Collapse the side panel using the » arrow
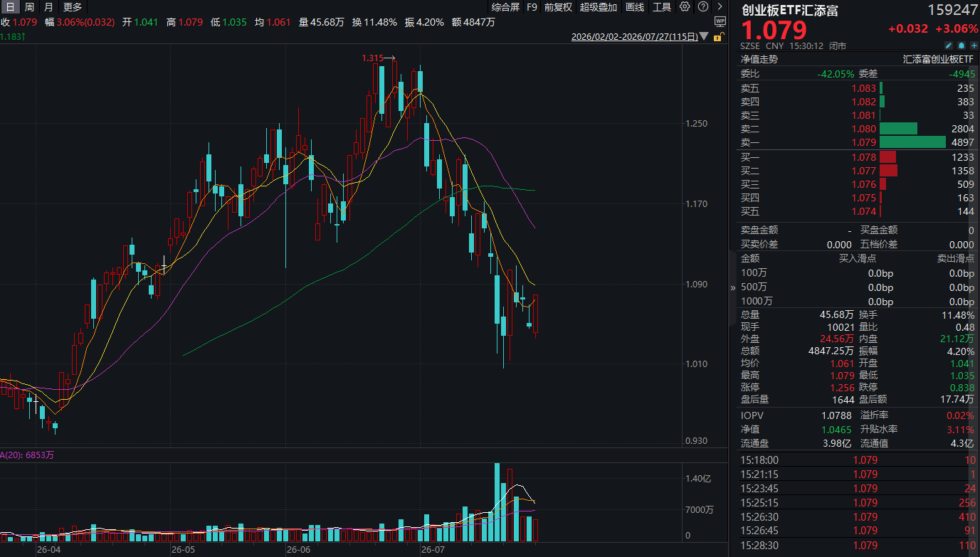Image resolution: width=980 pixels, height=557 pixels. [x=733, y=288]
